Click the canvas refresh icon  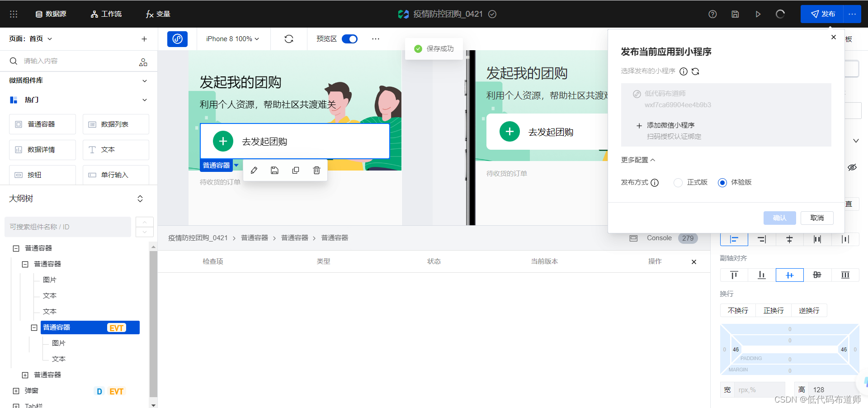[289, 39]
